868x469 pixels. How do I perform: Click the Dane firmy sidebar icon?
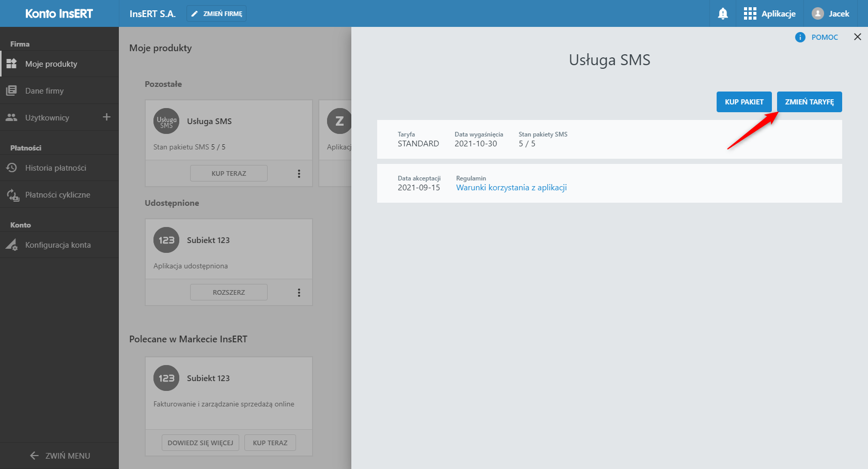pos(11,90)
